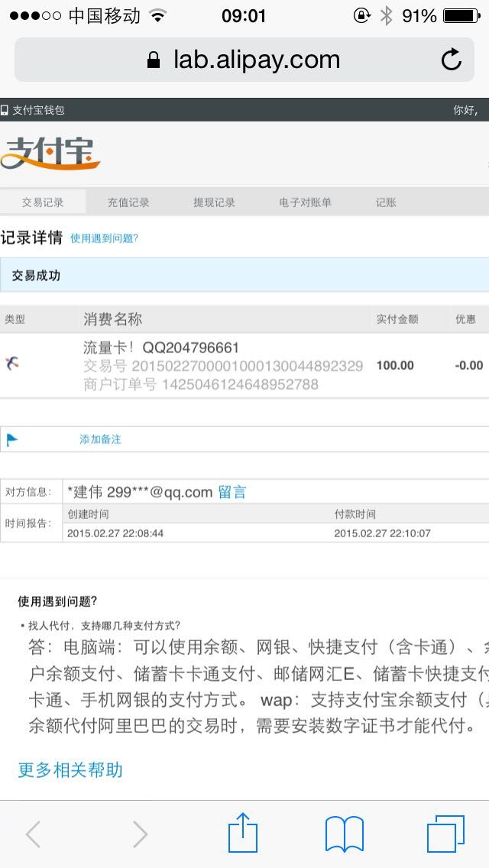This screenshot has height=868, width=489.
Task: Open the 记账 tab
Action: [386, 202]
